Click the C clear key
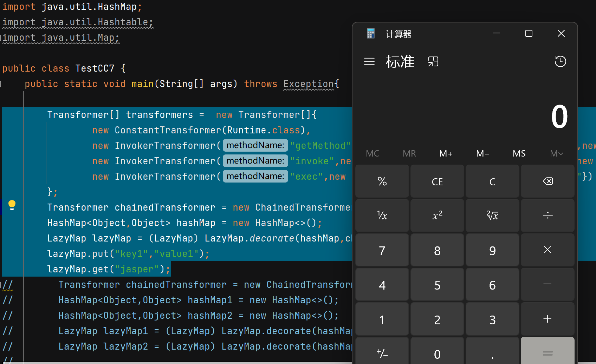 [492, 181]
